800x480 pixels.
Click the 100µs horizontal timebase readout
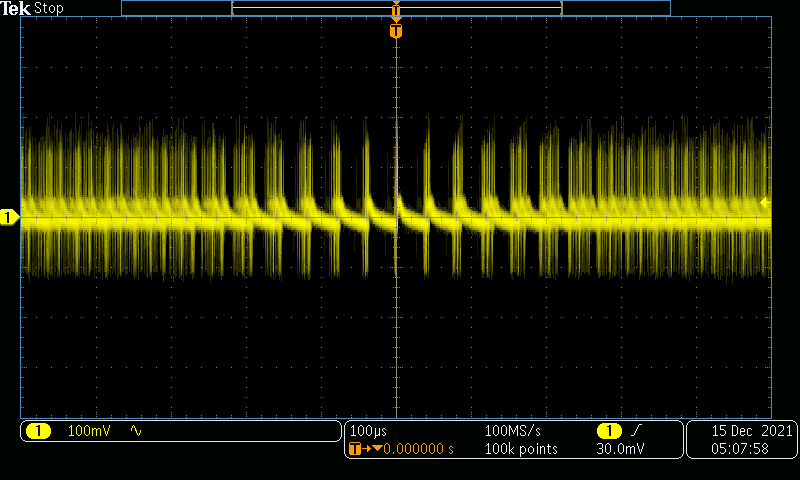(368, 431)
